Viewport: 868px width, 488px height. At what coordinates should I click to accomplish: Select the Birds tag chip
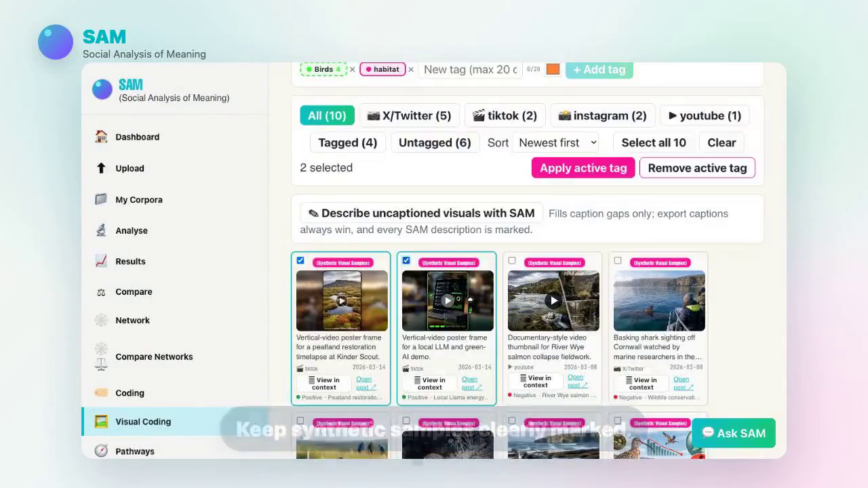click(x=323, y=69)
